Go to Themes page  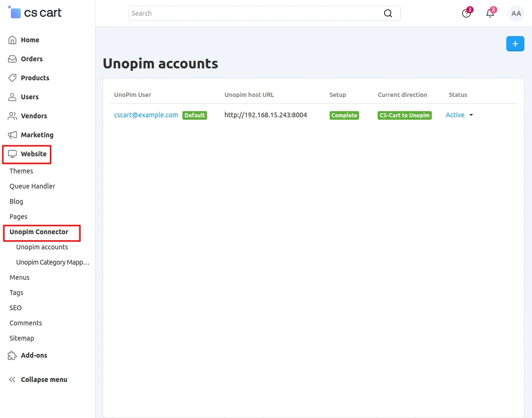pyautogui.click(x=21, y=171)
